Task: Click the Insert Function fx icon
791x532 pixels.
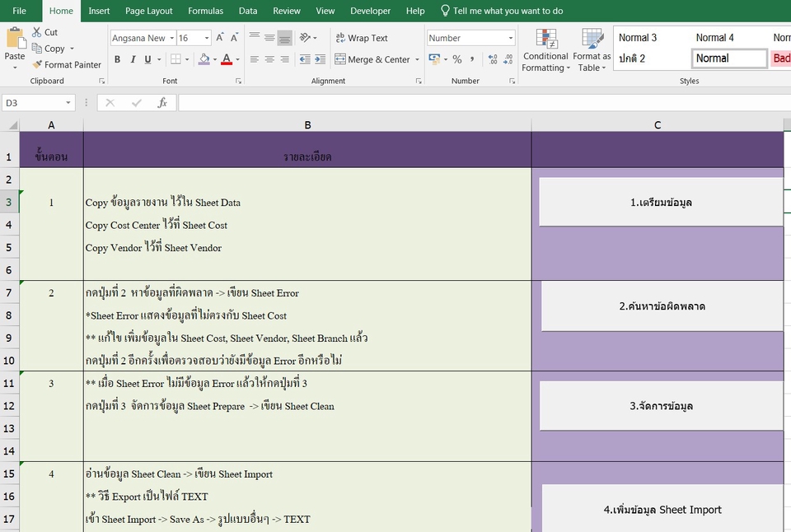Action: (x=162, y=103)
